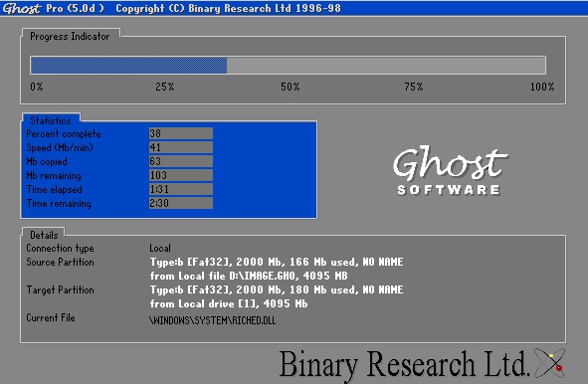Select the Statistics panel tab

tap(51, 120)
